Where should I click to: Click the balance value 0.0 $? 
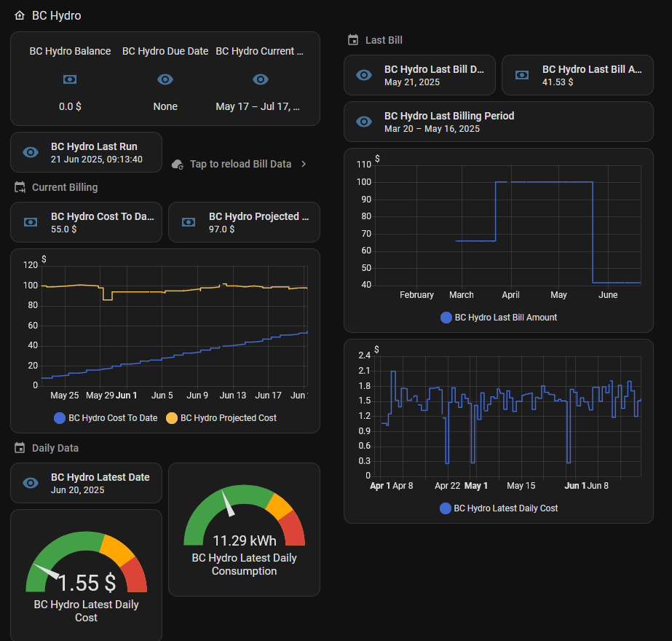coord(70,107)
